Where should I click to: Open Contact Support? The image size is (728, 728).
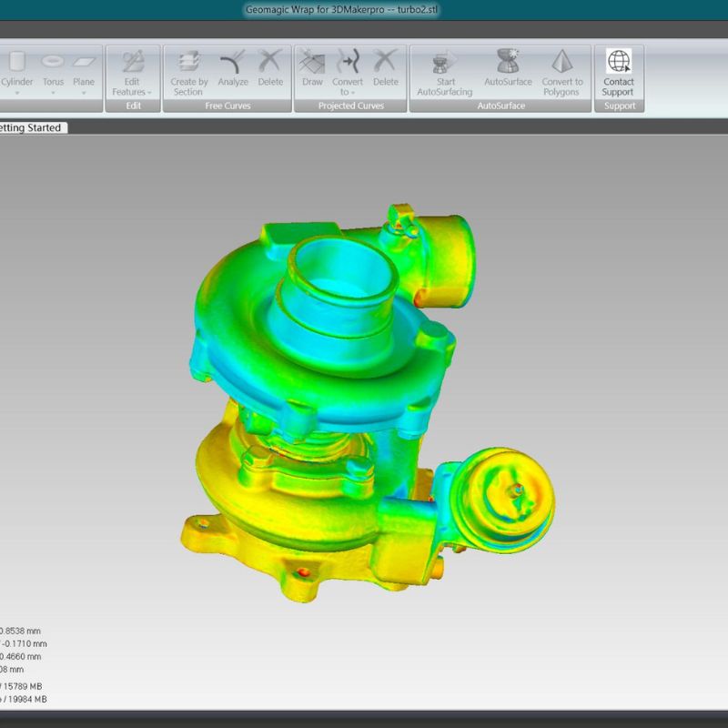tap(618, 64)
